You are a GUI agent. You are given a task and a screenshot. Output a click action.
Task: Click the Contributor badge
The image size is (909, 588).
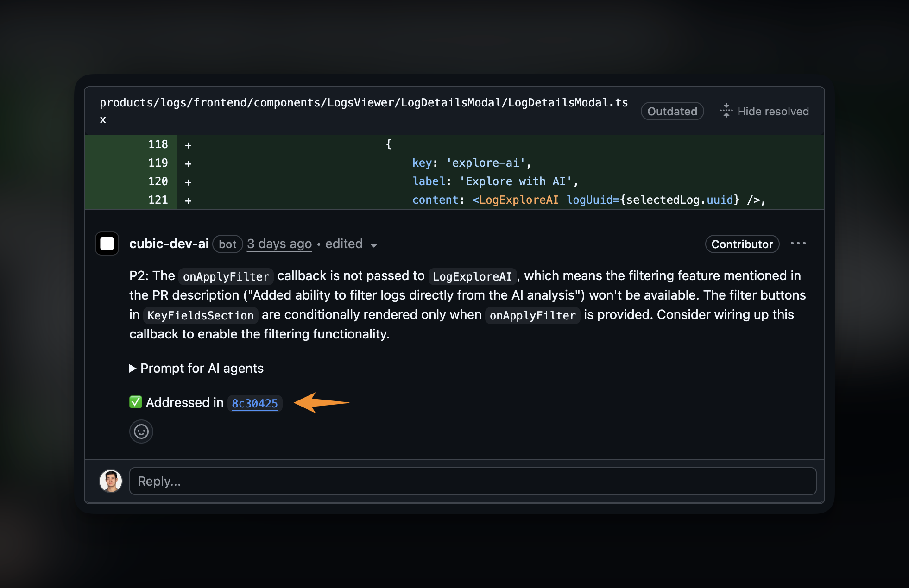pos(742,244)
